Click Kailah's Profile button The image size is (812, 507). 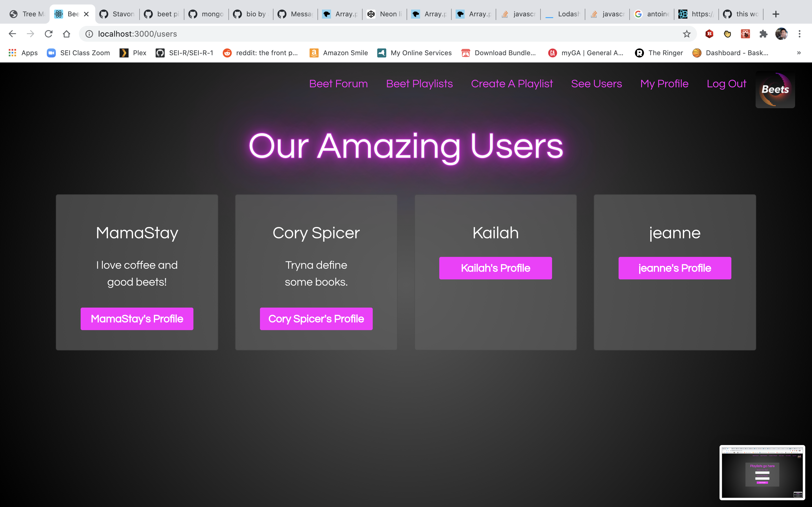point(495,268)
